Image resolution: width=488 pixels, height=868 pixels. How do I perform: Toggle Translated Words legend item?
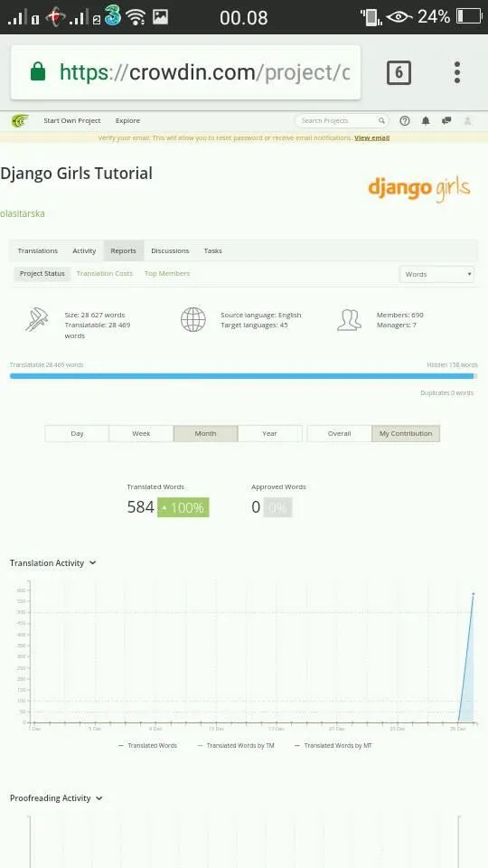point(147,746)
